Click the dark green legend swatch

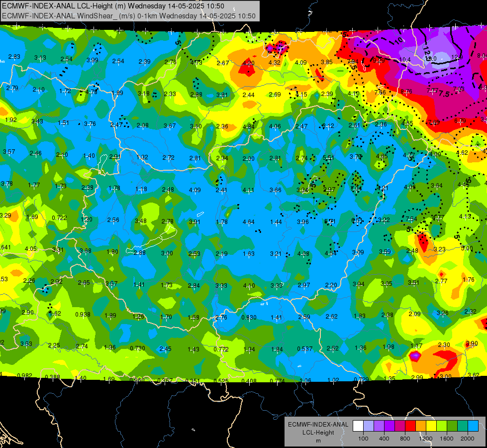tap(452, 426)
